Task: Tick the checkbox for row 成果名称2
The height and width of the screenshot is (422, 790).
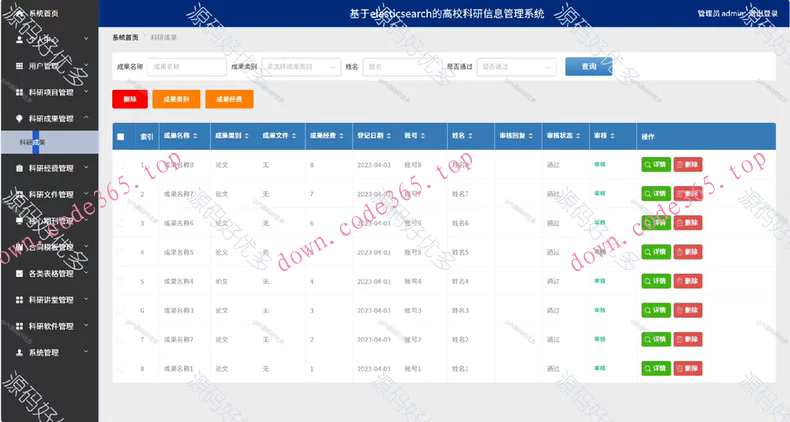Action: 120,340
